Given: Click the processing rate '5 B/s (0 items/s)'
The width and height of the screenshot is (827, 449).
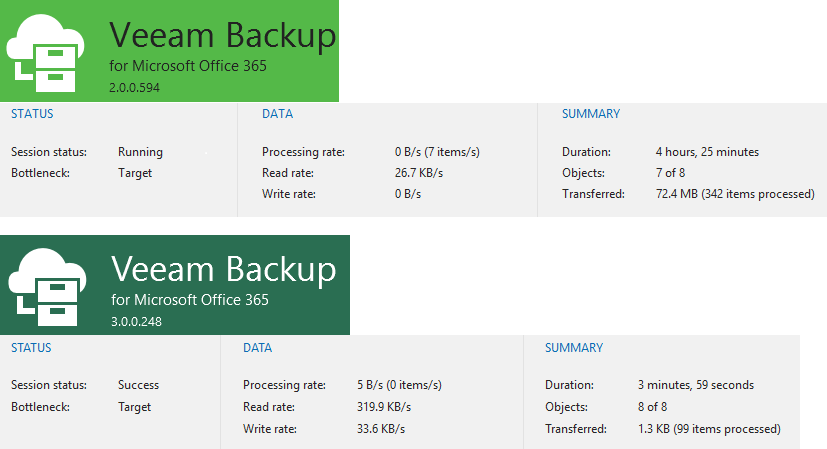Looking at the screenshot, I should coord(399,385).
